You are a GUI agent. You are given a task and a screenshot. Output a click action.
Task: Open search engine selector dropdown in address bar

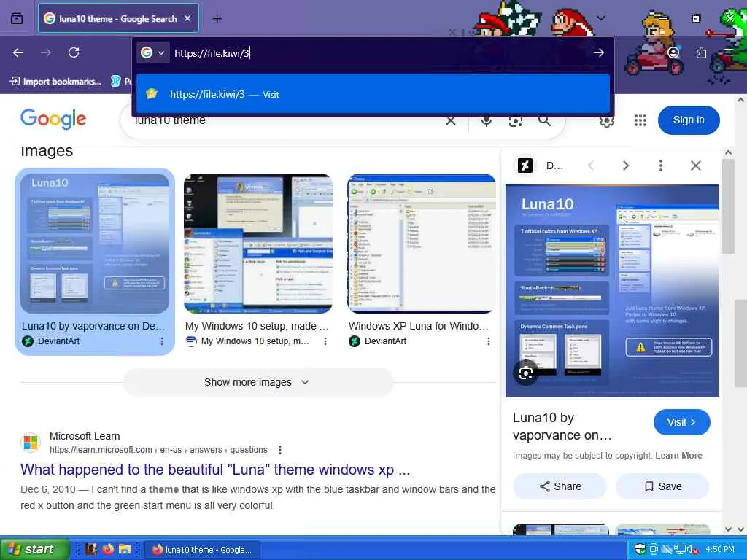point(153,52)
